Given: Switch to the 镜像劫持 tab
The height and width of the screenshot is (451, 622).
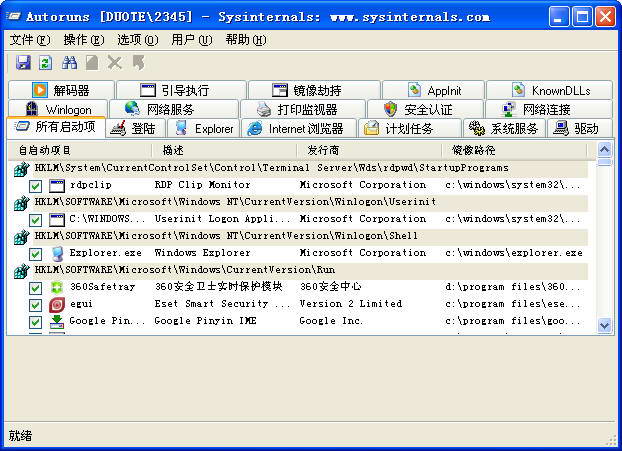Looking at the screenshot, I should pos(314,90).
